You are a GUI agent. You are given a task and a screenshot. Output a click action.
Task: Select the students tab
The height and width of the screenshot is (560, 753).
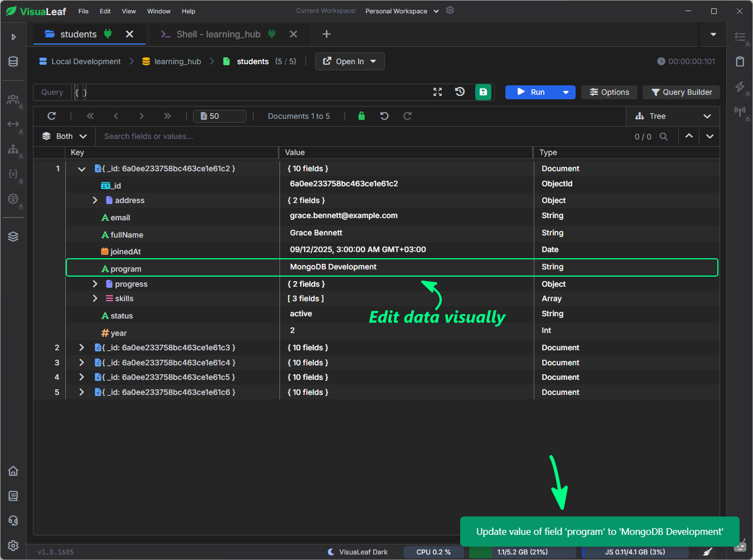(78, 34)
